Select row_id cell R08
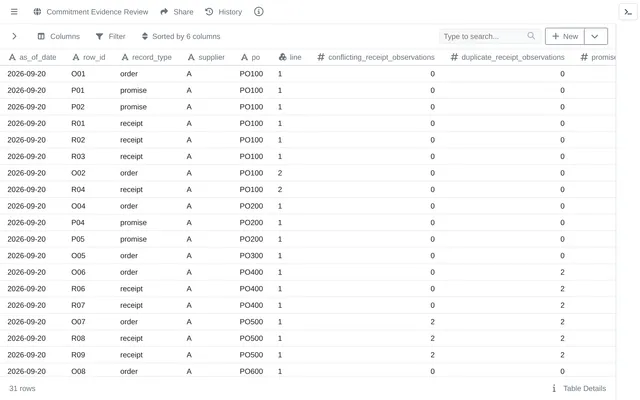The height and width of the screenshot is (400, 640). (x=78, y=338)
